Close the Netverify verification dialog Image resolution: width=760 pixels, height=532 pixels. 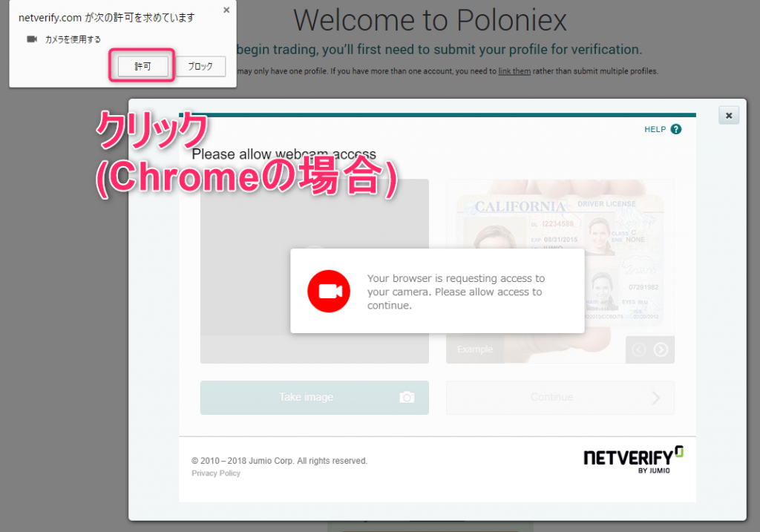(x=728, y=115)
